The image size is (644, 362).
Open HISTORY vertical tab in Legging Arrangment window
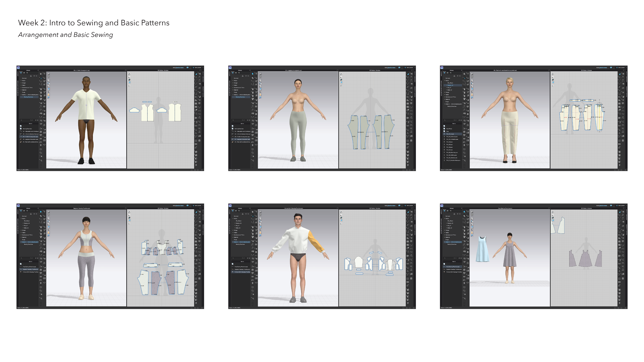pyautogui.click(x=229, y=74)
